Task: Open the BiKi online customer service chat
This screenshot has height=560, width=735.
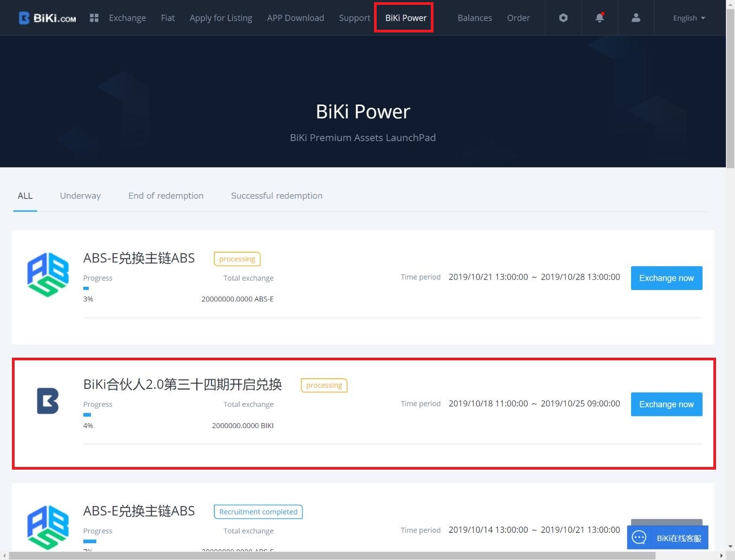Action: tap(668, 537)
